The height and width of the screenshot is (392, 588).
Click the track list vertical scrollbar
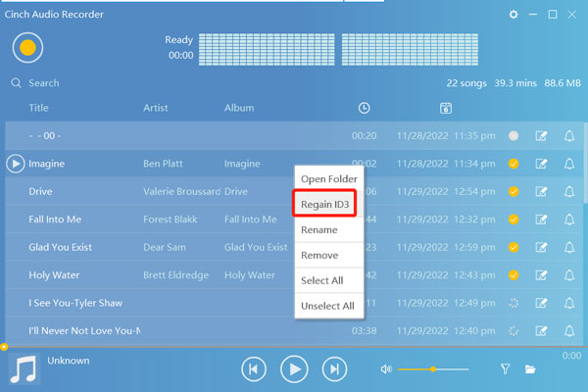click(x=585, y=165)
